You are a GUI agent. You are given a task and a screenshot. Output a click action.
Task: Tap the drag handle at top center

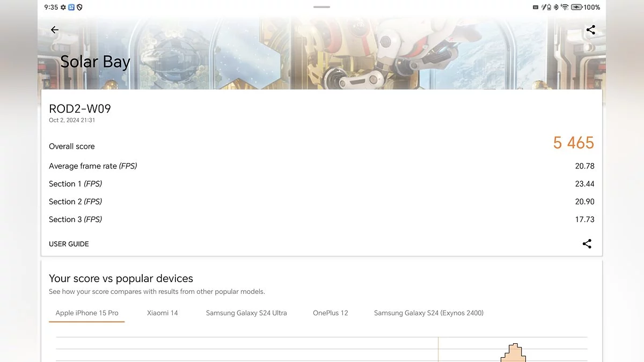321,7
